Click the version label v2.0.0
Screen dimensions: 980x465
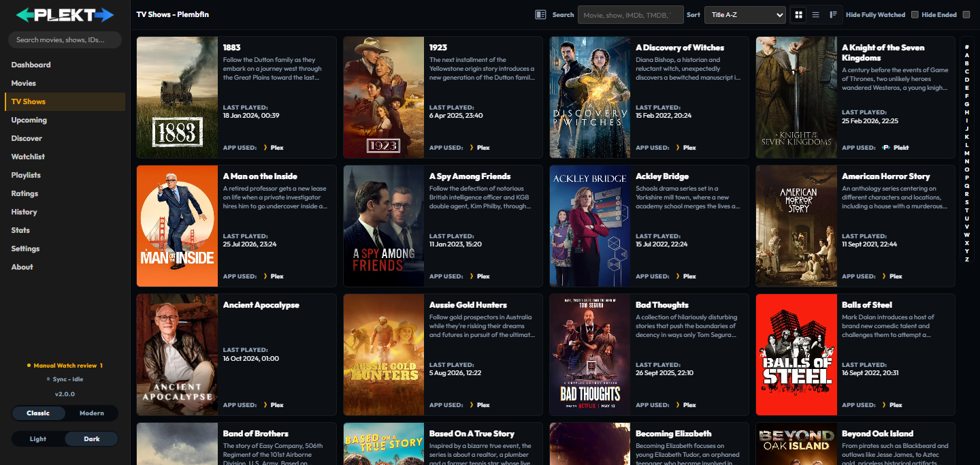pos(65,394)
